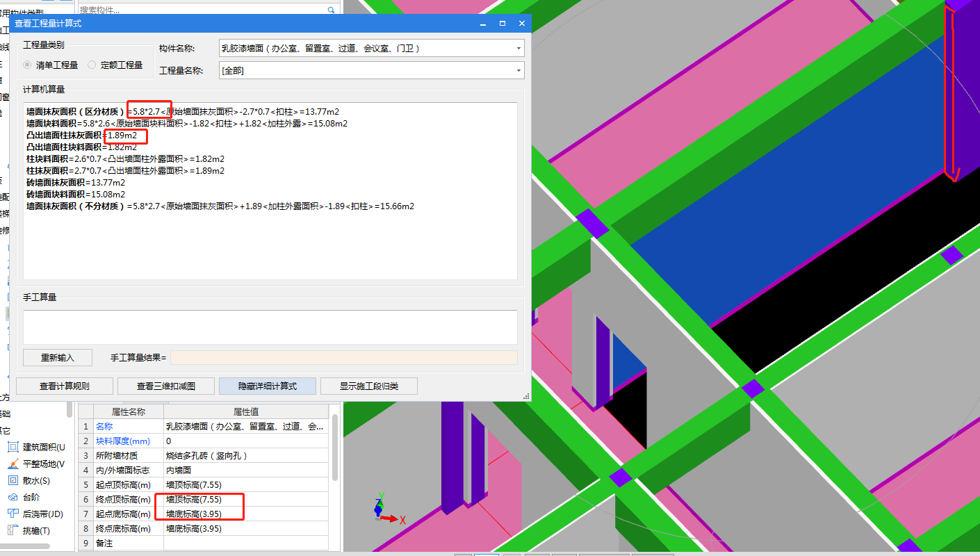980x556 pixels.
Task: Click the 终点顶标高(m) value cell
Action: (x=246, y=499)
